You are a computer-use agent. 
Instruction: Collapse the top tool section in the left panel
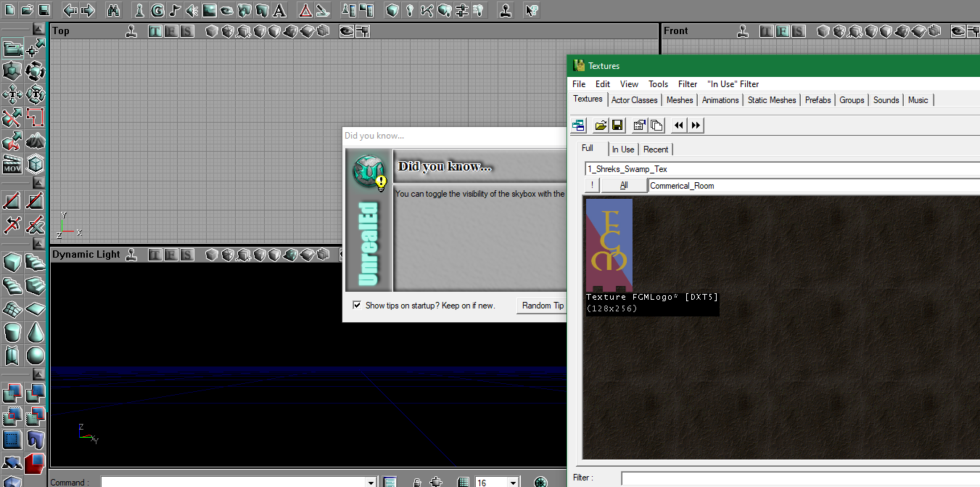click(x=38, y=29)
